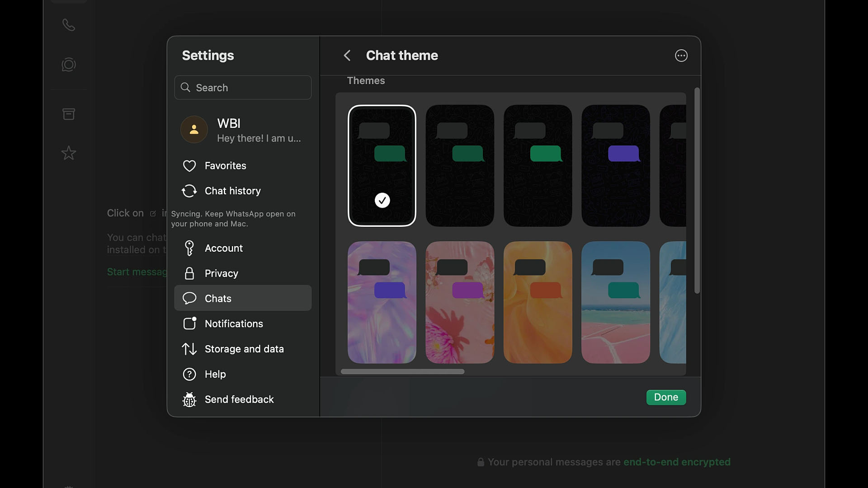Go back with the left chevron
868x488 pixels.
(x=347, y=56)
